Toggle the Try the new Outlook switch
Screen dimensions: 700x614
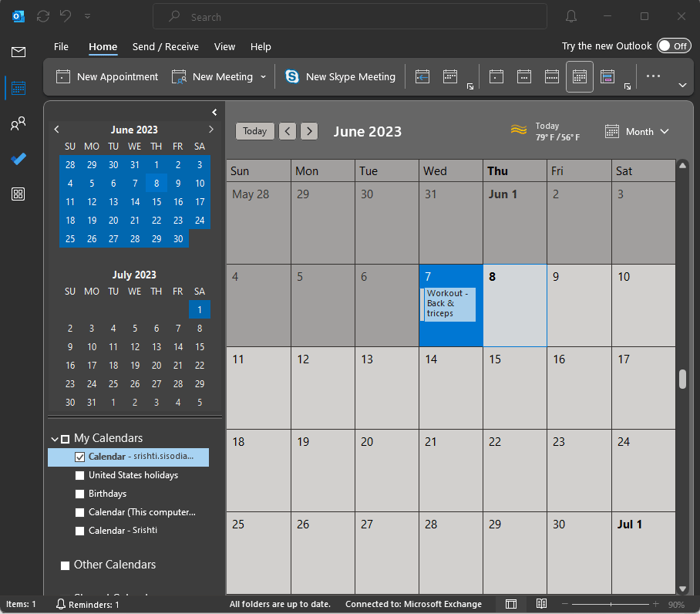tap(674, 46)
